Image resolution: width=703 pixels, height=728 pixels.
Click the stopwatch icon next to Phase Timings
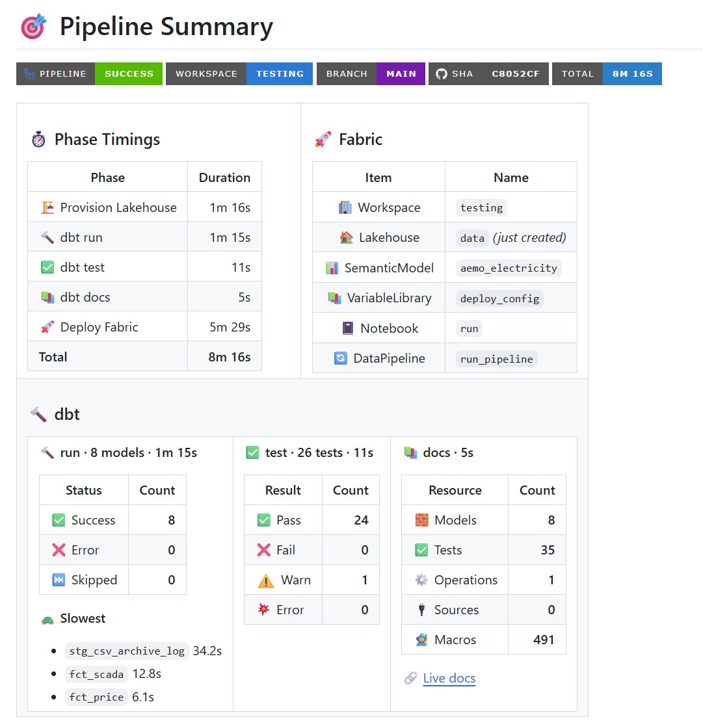[38, 139]
